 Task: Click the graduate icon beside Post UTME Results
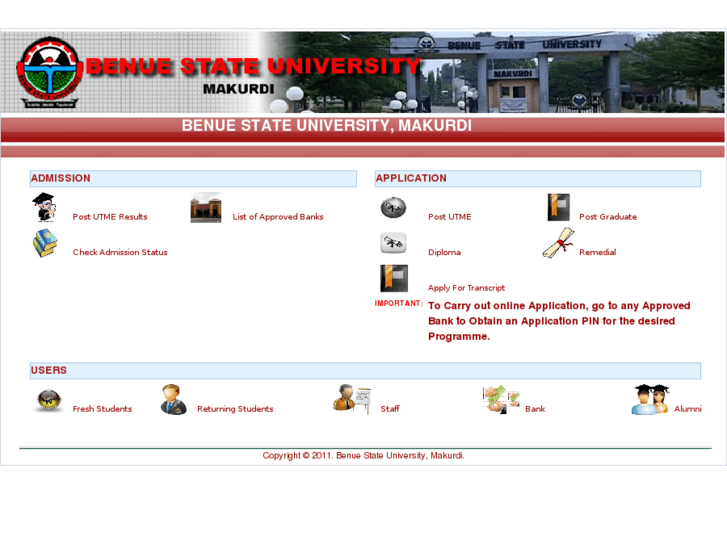click(44, 207)
